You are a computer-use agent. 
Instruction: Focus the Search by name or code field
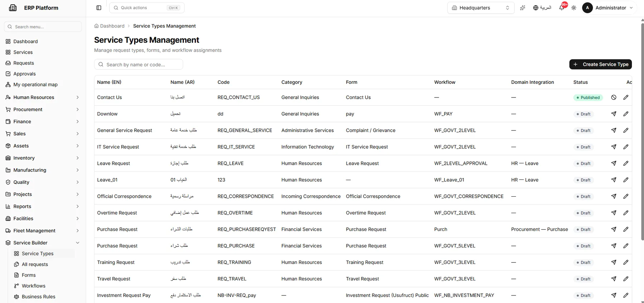click(x=138, y=64)
